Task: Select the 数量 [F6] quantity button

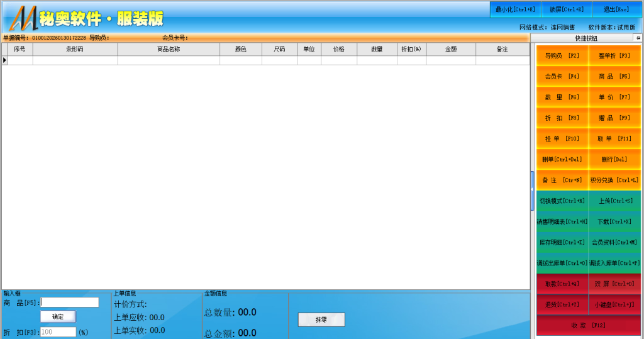Action: click(x=562, y=97)
